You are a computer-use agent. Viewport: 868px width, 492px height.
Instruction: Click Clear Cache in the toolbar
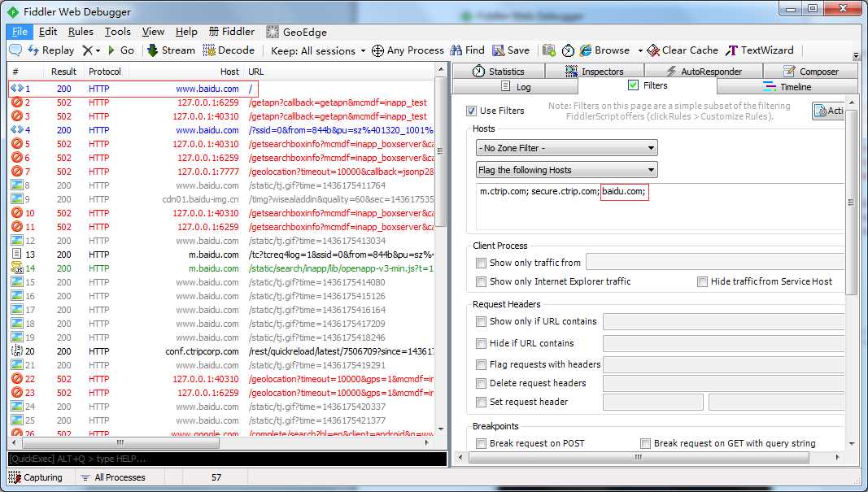point(683,50)
